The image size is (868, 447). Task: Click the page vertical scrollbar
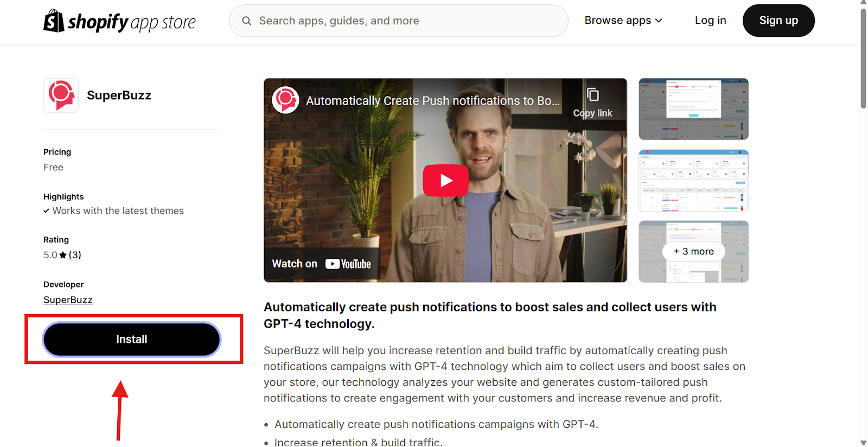[863, 58]
